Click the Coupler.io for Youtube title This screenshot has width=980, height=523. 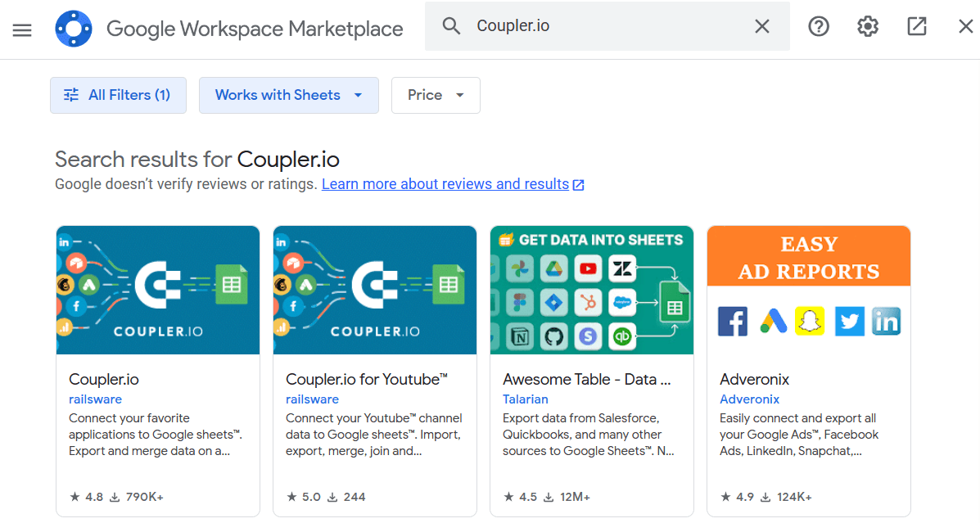366,379
